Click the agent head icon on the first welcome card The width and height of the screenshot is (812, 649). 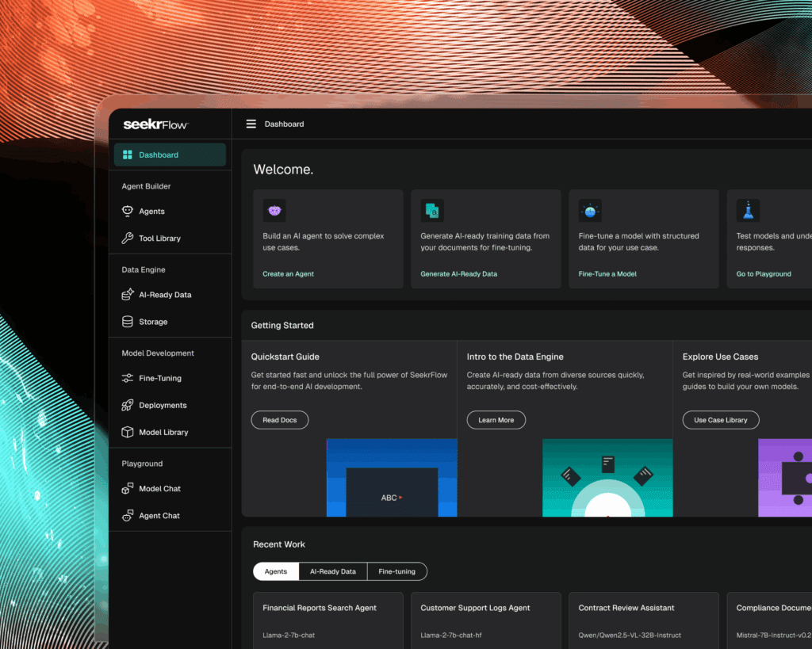274,209
